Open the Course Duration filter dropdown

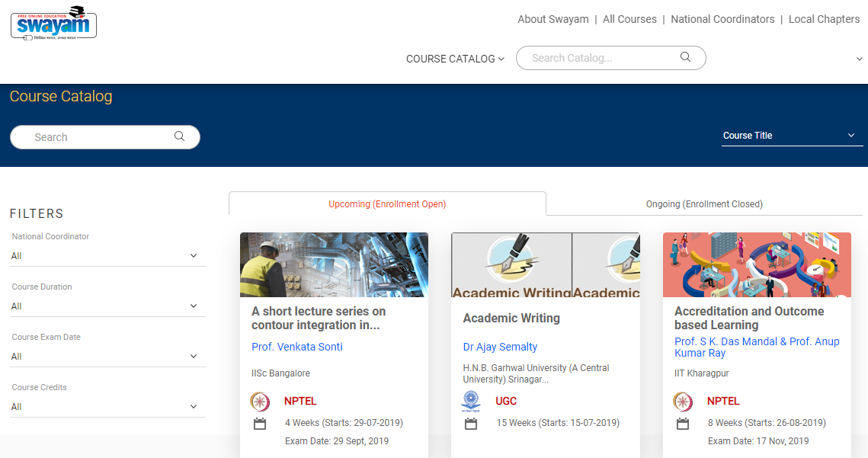click(107, 306)
